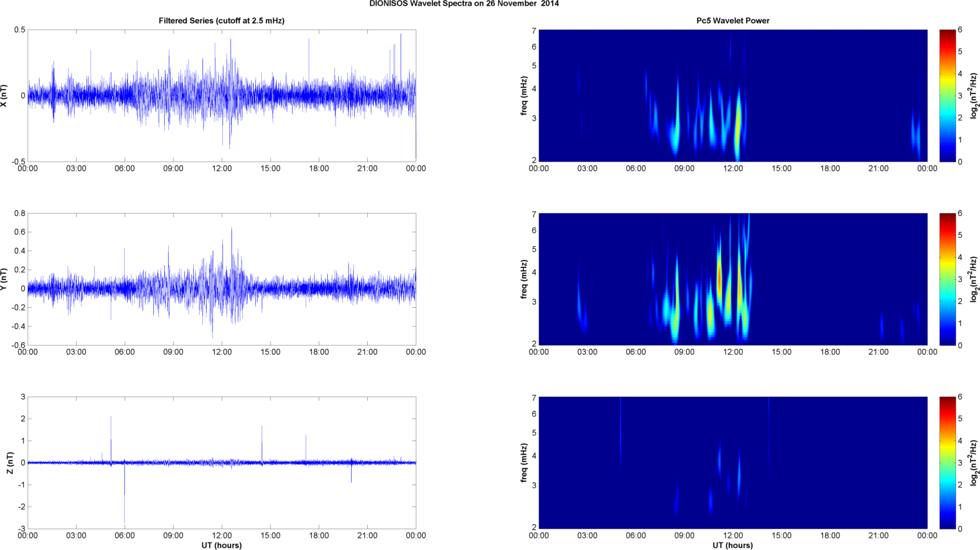Click the 18:00 tick under the Z series plot

pos(319,536)
